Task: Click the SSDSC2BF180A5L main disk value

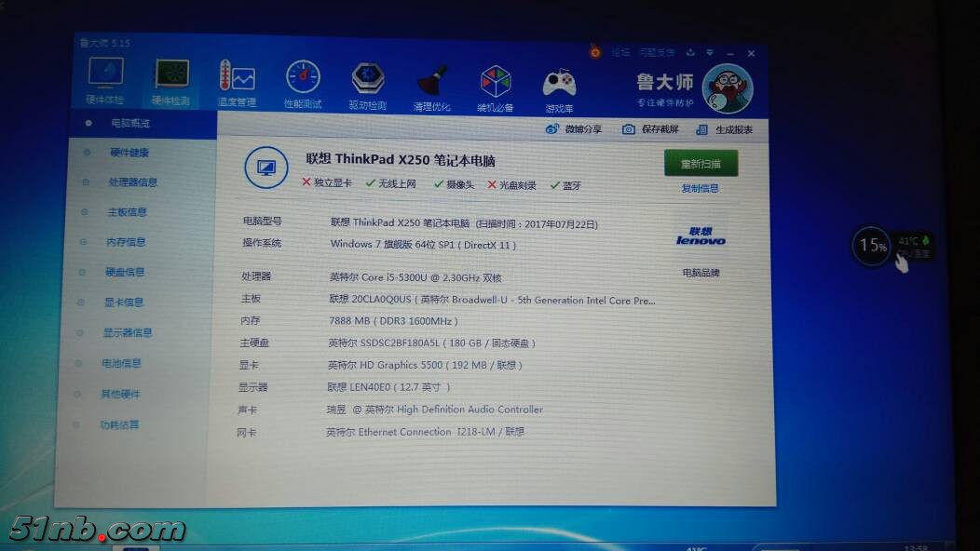Action: pyautogui.click(x=431, y=343)
